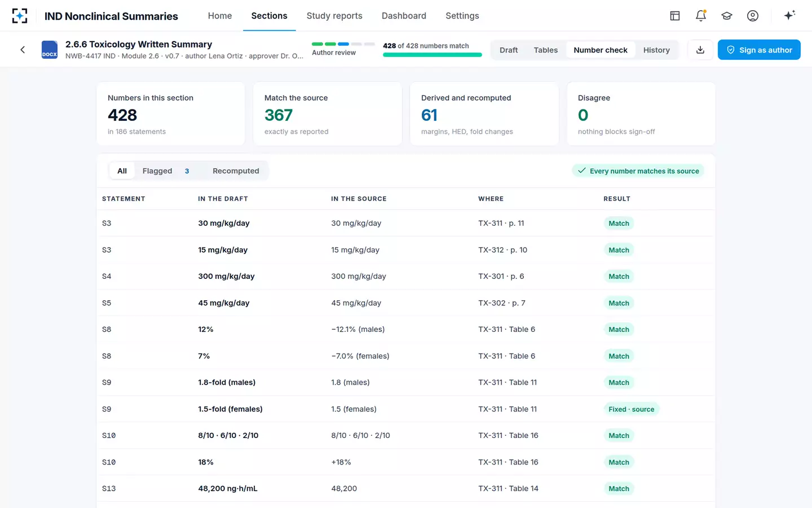Open the Match the source card
Image resolution: width=812 pixels, height=508 pixels.
(328, 113)
